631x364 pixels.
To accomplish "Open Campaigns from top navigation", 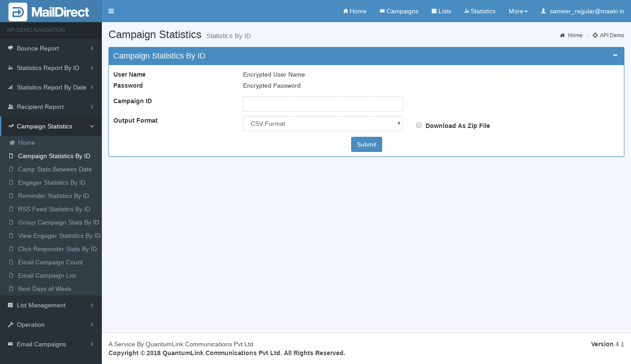I will pyautogui.click(x=399, y=11).
